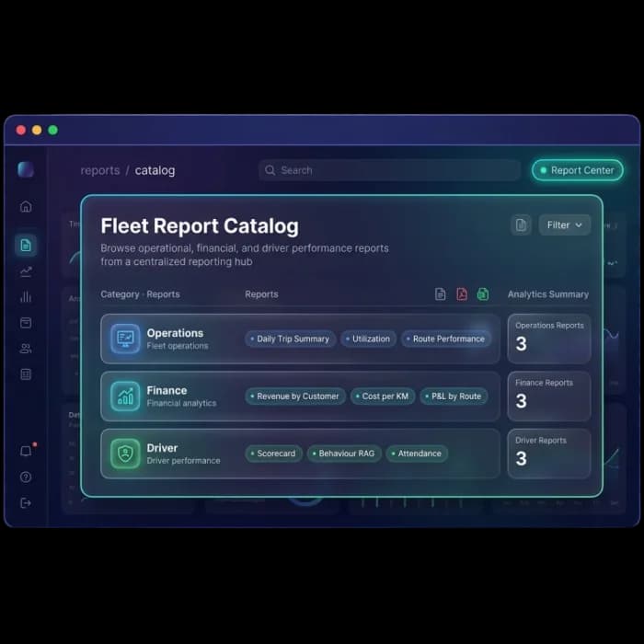Open Cost per KM report
644x644 pixels.
point(383,397)
